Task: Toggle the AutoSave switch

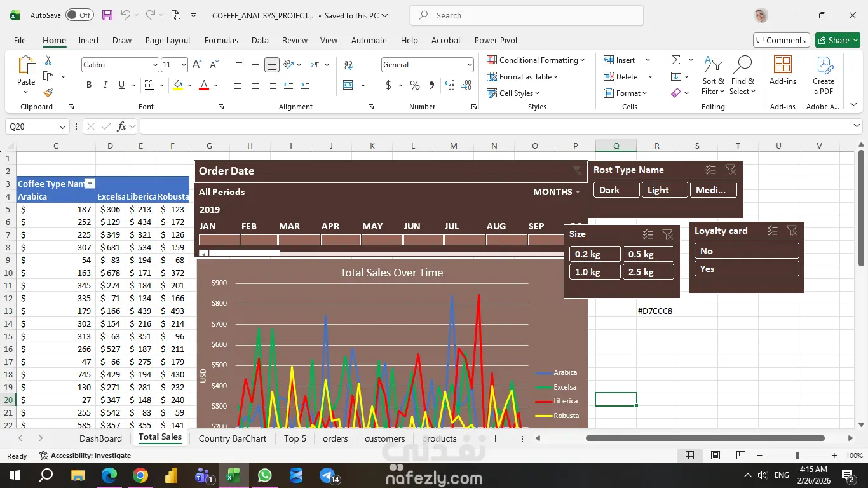Action: (79, 15)
